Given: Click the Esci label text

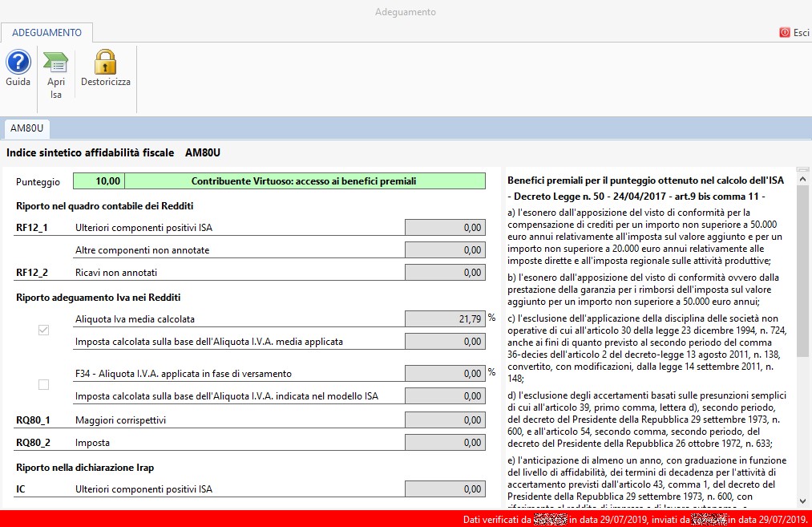Looking at the screenshot, I should coord(801,33).
